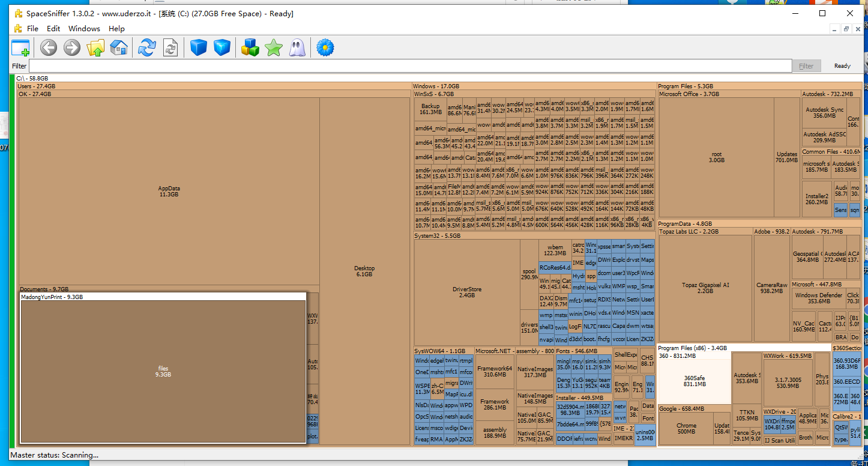Select the Windows Defender 353.6MB block
The width and height of the screenshot is (868, 466).
818,298
